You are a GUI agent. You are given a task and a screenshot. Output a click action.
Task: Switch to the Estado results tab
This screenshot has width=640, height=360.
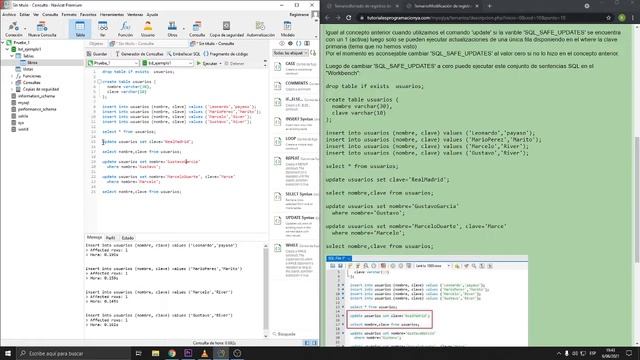pos(128,238)
